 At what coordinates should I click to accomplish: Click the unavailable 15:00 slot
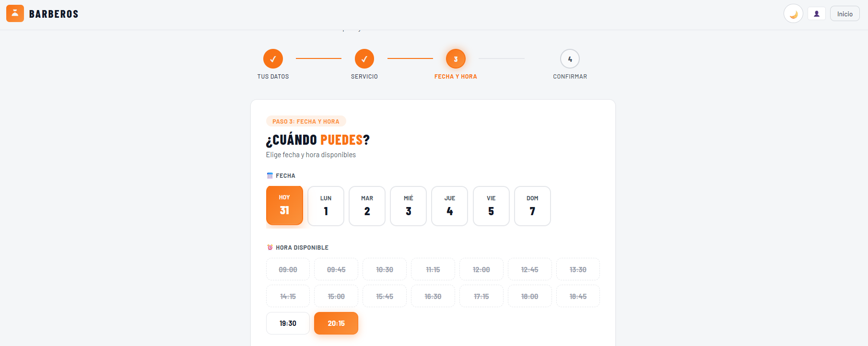pyautogui.click(x=336, y=296)
